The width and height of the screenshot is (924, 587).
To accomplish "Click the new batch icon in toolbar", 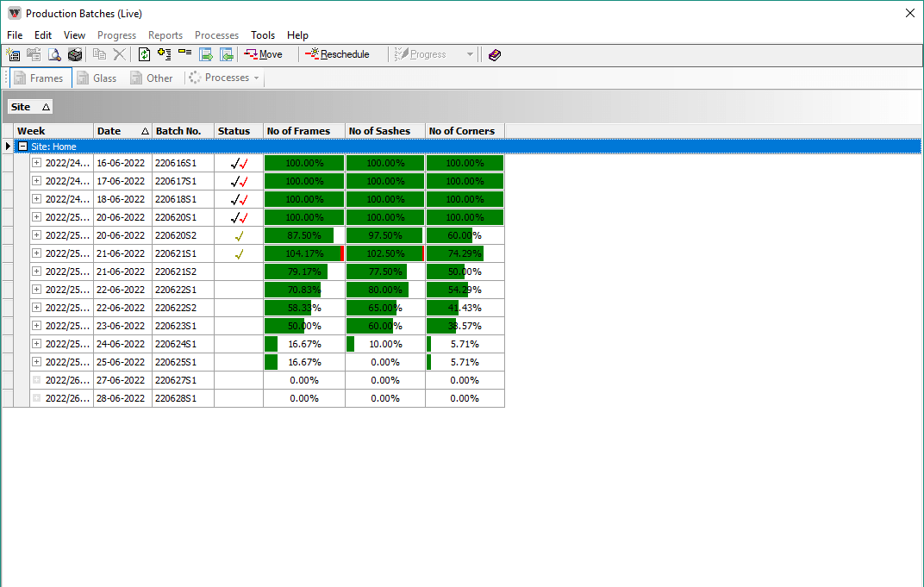I will pyautogui.click(x=13, y=54).
